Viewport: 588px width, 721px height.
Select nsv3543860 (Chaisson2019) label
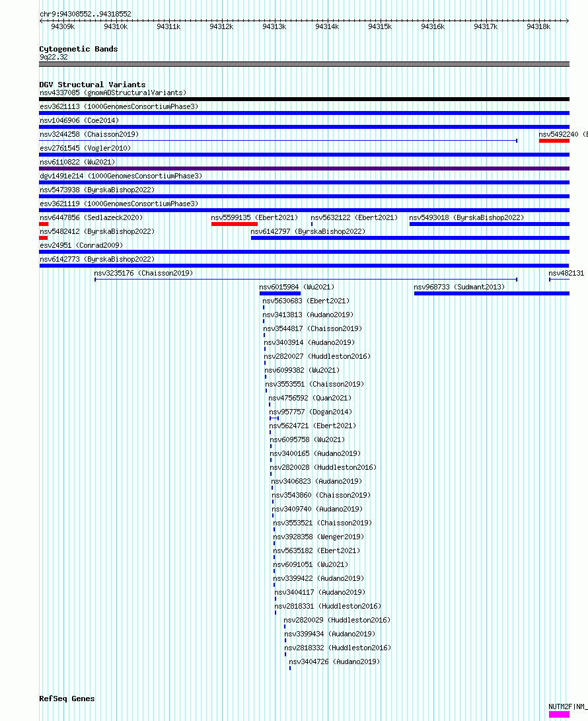click(321, 495)
